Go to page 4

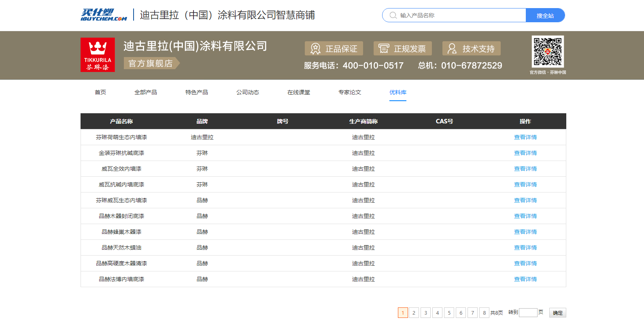click(x=437, y=313)
